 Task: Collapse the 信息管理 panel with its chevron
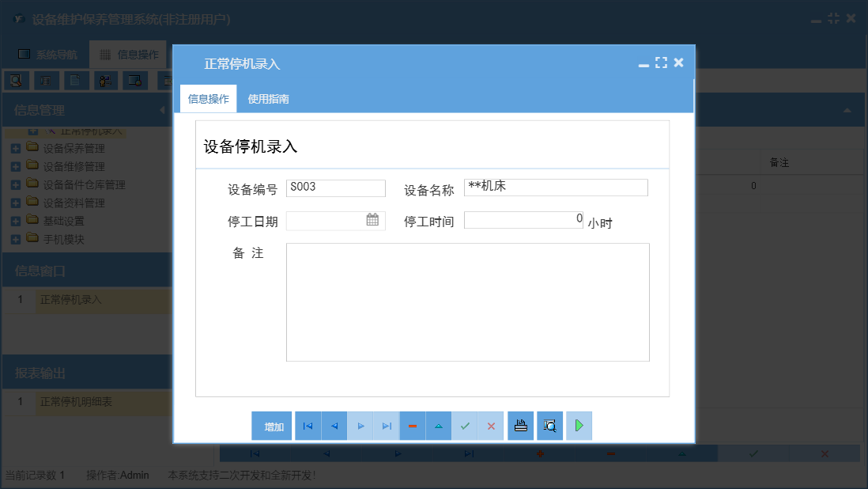(x=164, y=110)
